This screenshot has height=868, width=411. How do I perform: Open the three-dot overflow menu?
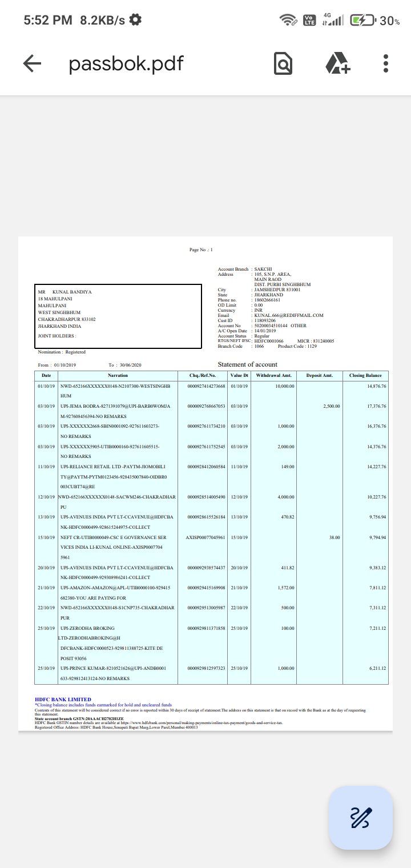386,64
